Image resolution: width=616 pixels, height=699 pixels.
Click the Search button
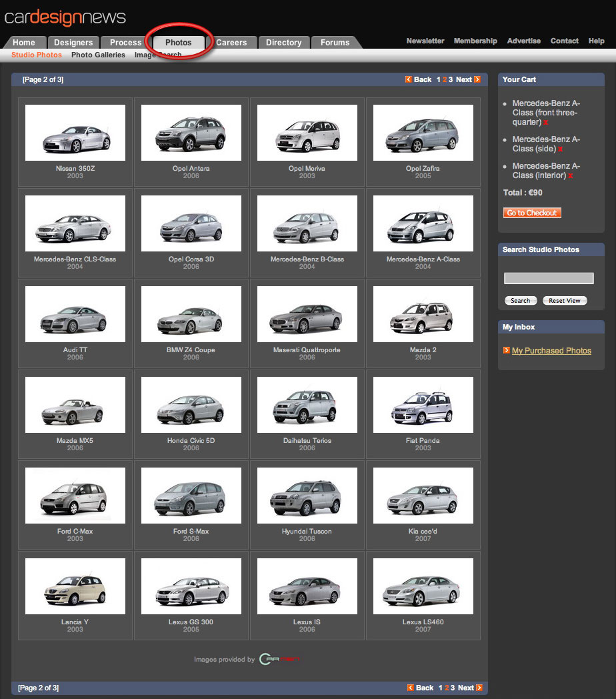[521, 301]
